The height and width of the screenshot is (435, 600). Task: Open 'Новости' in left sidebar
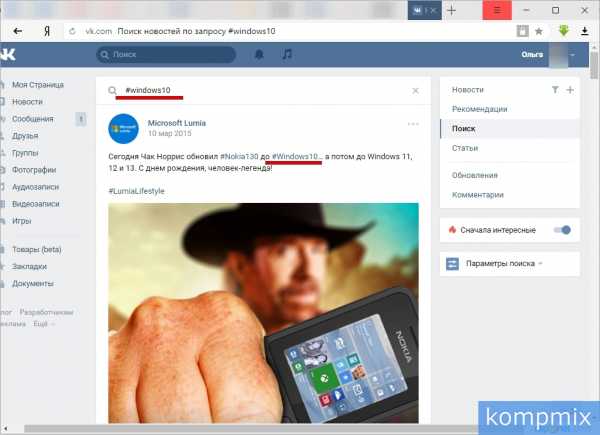click(27, 102)
